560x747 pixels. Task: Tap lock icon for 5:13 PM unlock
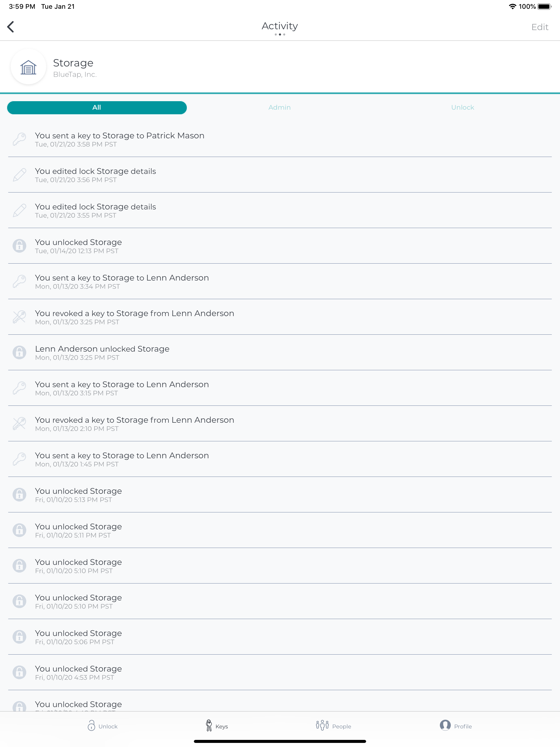(x=20, y=494)
